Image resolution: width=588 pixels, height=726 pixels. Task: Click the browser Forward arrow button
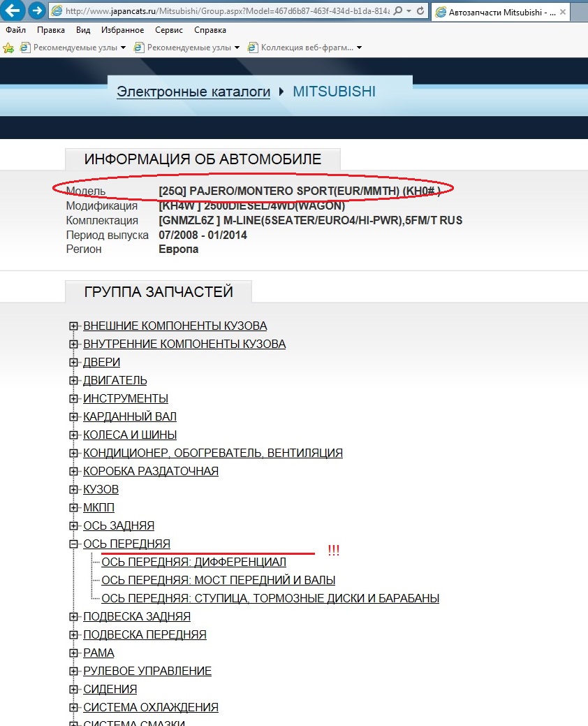click(36, 11)
